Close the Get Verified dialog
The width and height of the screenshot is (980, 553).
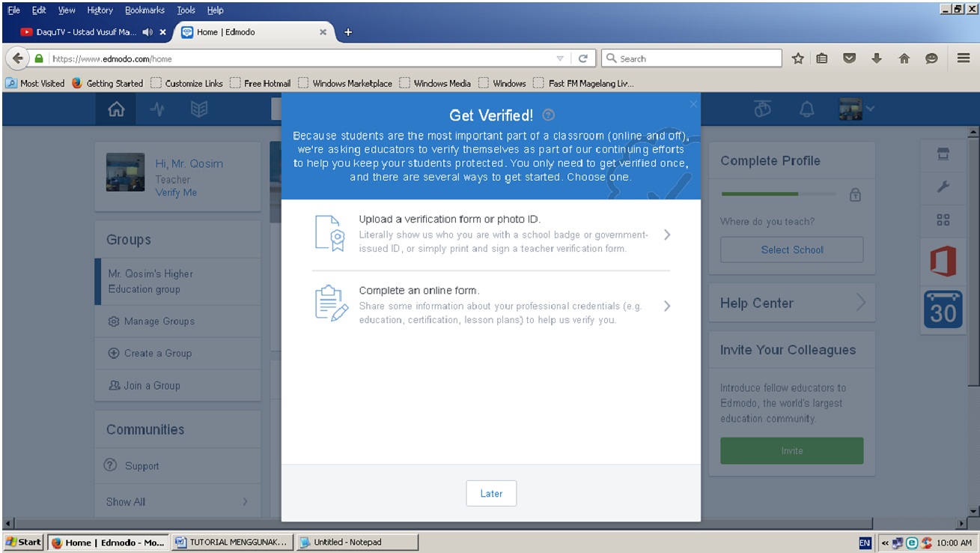point(693,104)
